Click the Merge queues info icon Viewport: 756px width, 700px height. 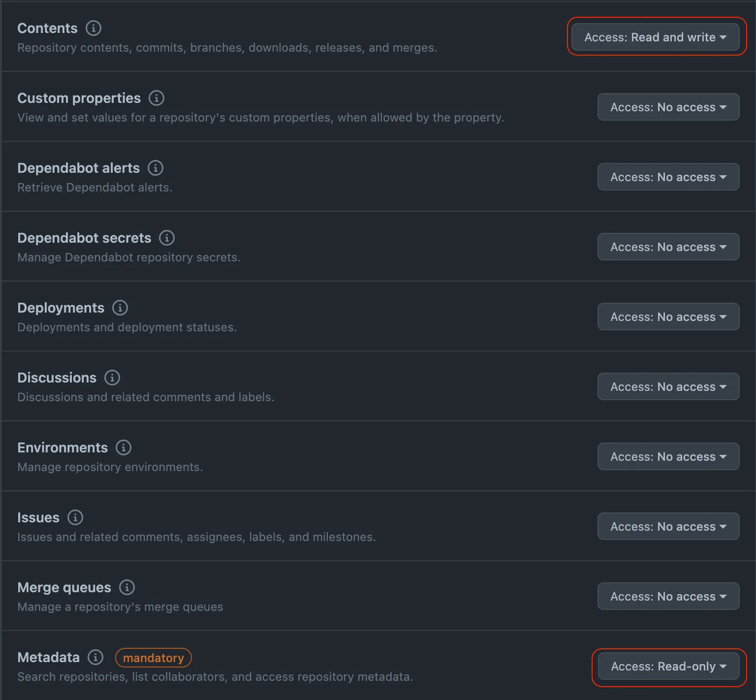[x=127, y=587]
